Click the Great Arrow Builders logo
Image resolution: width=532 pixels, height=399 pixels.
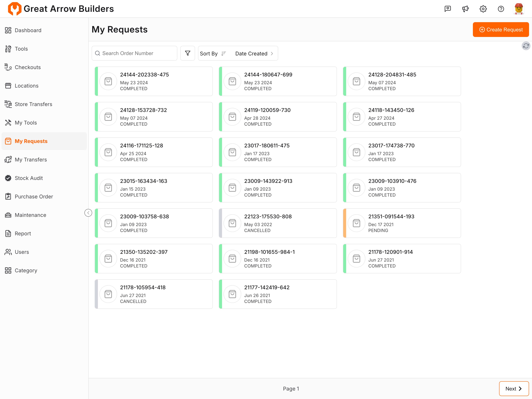[14, 9]
